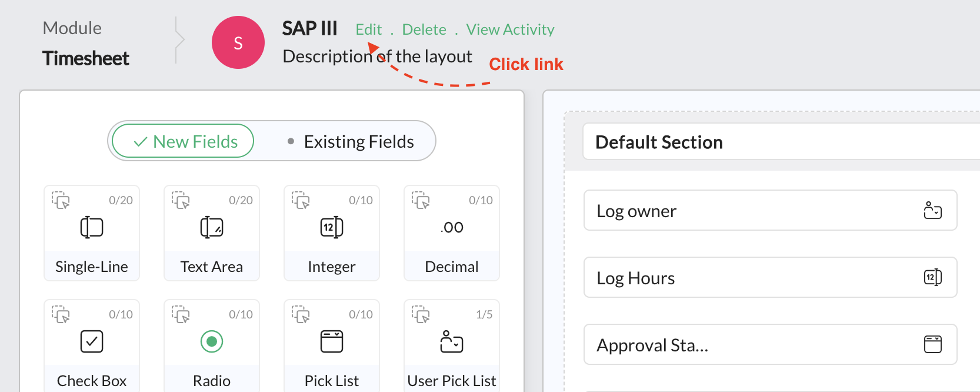Click the Check Box label
The width and height of the screenshot is (980, 392).
point(92,381)
